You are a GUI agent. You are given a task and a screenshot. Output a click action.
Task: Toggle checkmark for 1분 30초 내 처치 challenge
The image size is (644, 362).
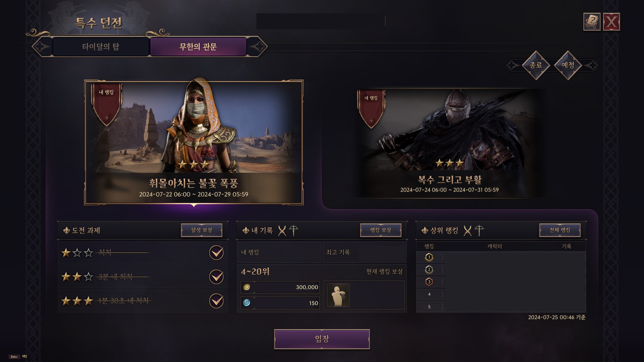click(216, 301)
